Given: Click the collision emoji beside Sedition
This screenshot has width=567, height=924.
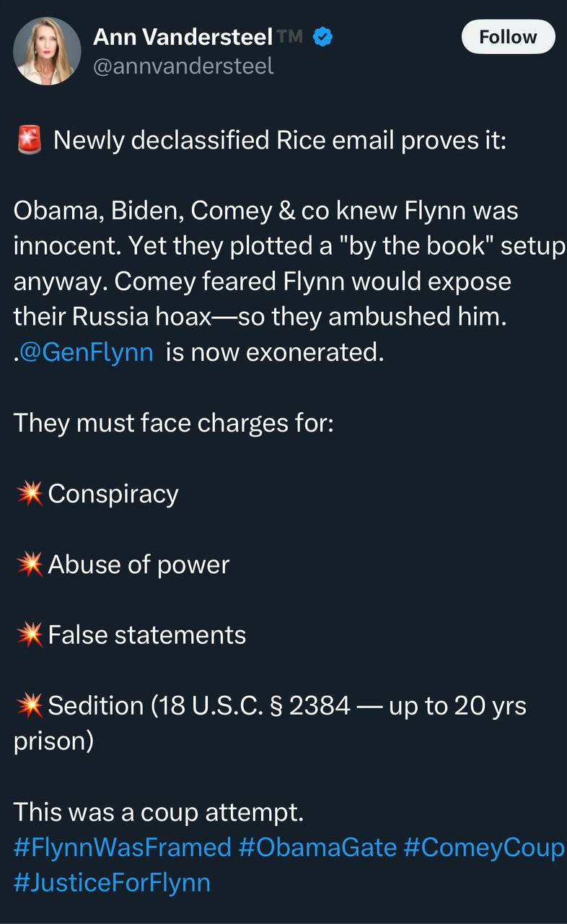Looking at the screenshot, I should (x=30, y=706).
